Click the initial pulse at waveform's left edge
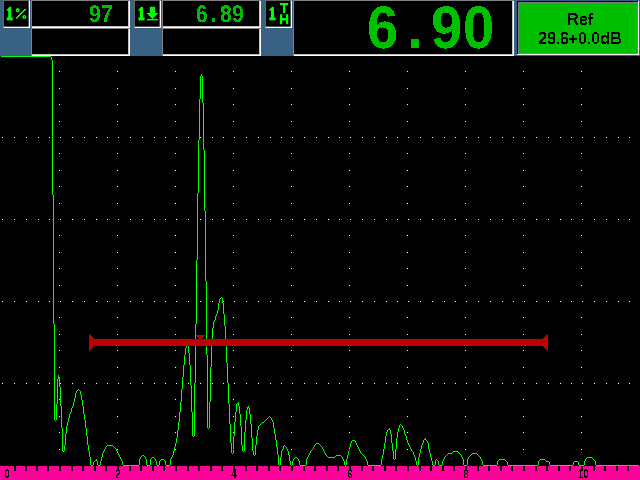Screen dimensions: 640x480 click(x=51, y=200)
